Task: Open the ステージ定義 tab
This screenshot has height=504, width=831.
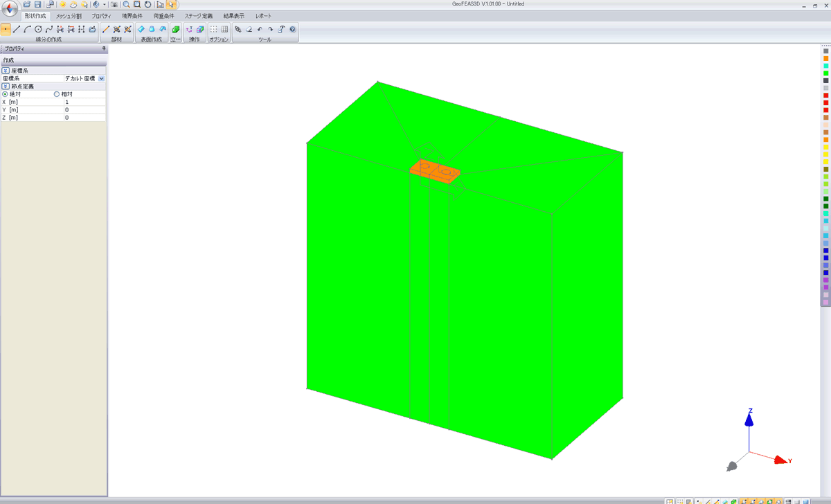Action: pyautogui.click(x=199, y=15)
